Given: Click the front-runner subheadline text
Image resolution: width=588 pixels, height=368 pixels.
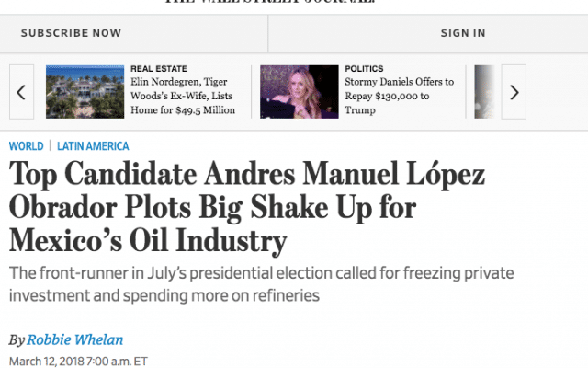Looking at the screenshot, I should pos(261,284).
